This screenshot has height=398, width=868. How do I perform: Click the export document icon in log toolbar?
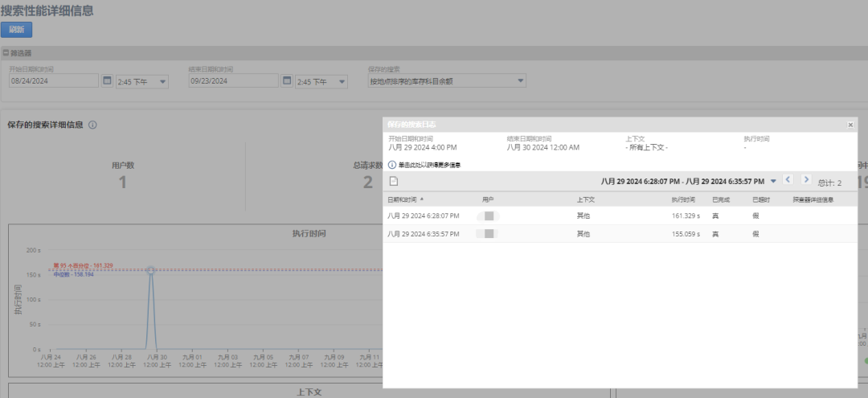tap(394, 181)
